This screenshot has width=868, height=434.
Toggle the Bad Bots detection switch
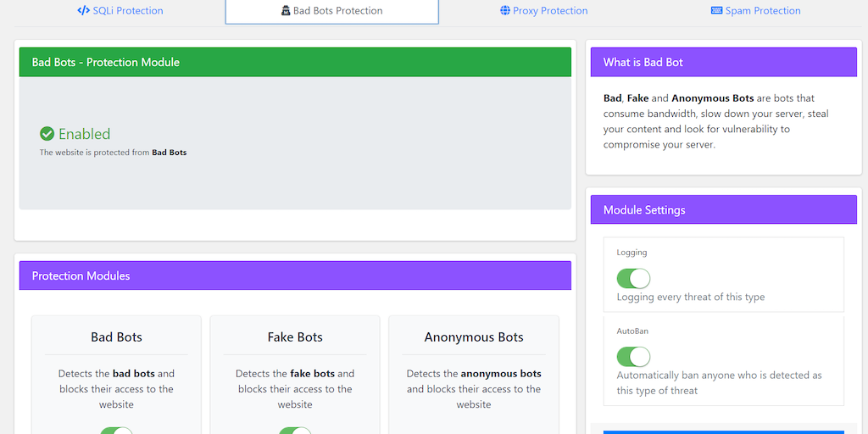point(116,431)
